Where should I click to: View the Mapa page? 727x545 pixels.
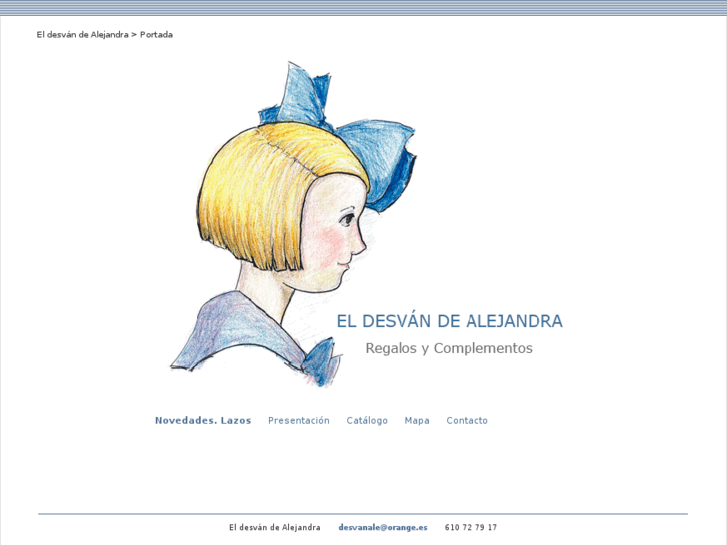click(x=417, y=421)
